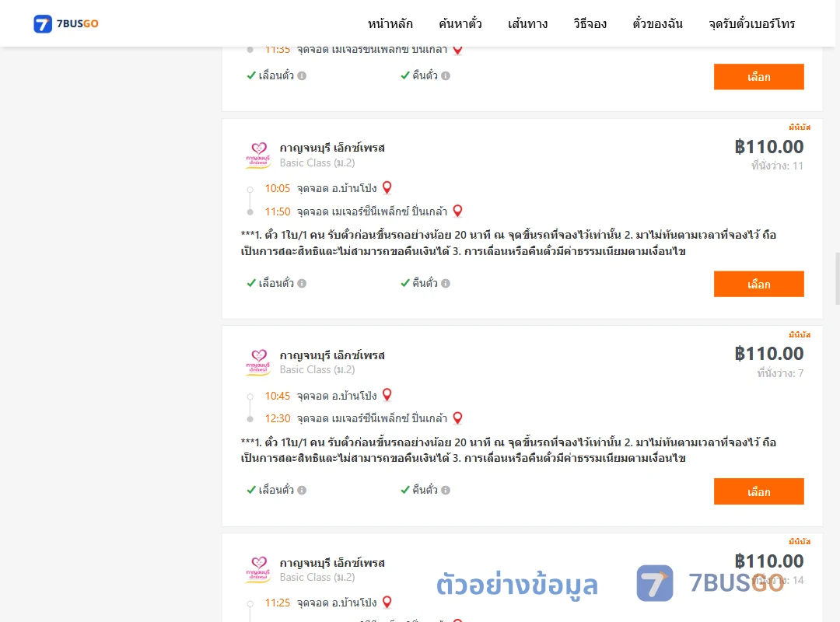Open the ตั๋วของฉัน menu item
Image resolution: width=840 pixels, height=622 pixels.
[657, 23]
